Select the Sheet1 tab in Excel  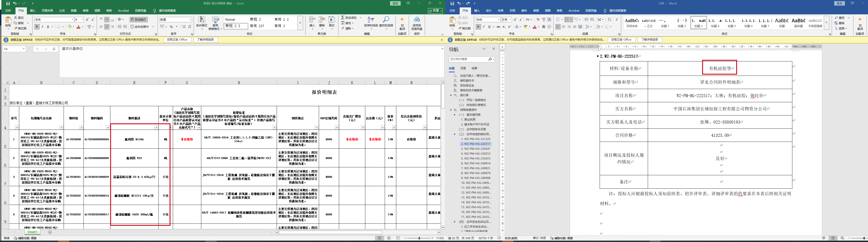pyautogui.click(x=32, y=232)
